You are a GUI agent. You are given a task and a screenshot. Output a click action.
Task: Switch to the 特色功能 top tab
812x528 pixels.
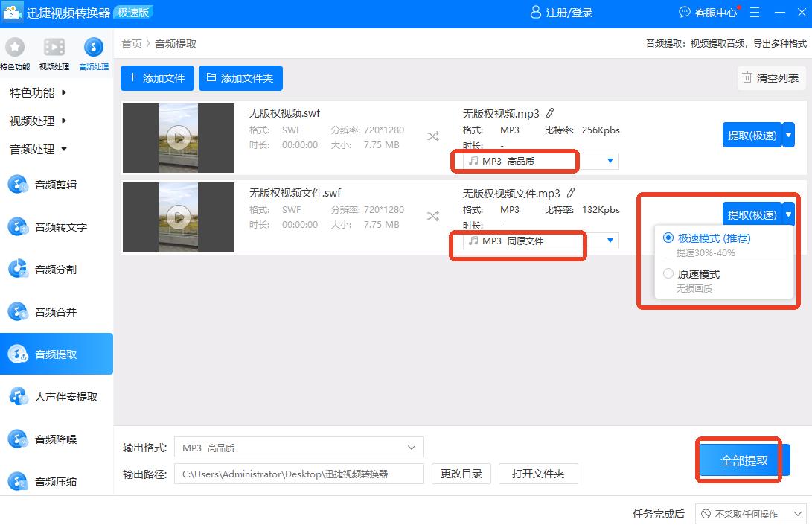click(x=15, y=52)
